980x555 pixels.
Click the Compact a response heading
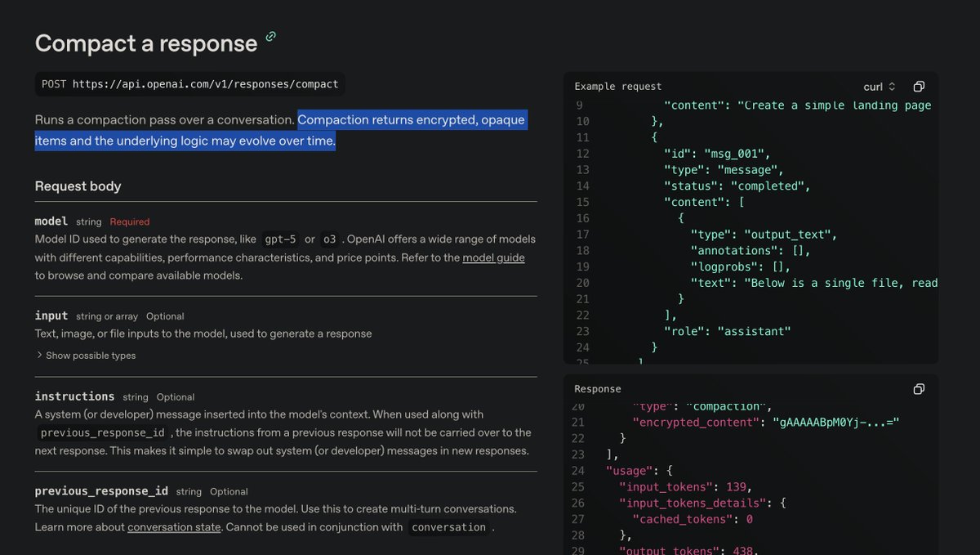(146, 43)
